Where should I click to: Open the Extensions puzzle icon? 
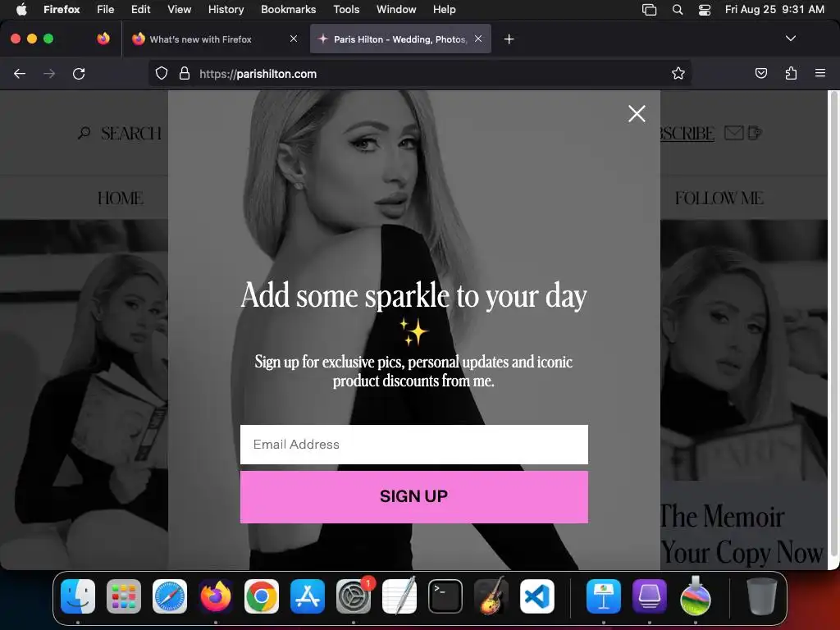pos(791,73)
